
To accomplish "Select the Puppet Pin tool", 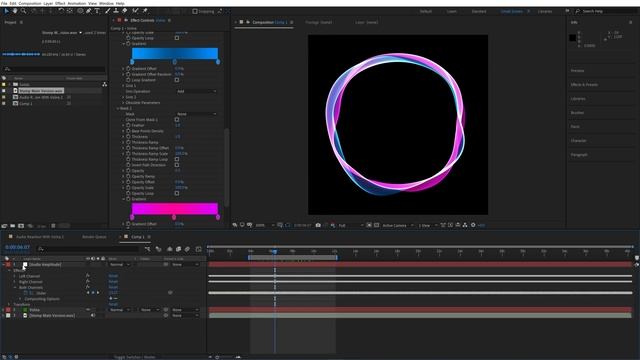I will (x=145, y=11).
